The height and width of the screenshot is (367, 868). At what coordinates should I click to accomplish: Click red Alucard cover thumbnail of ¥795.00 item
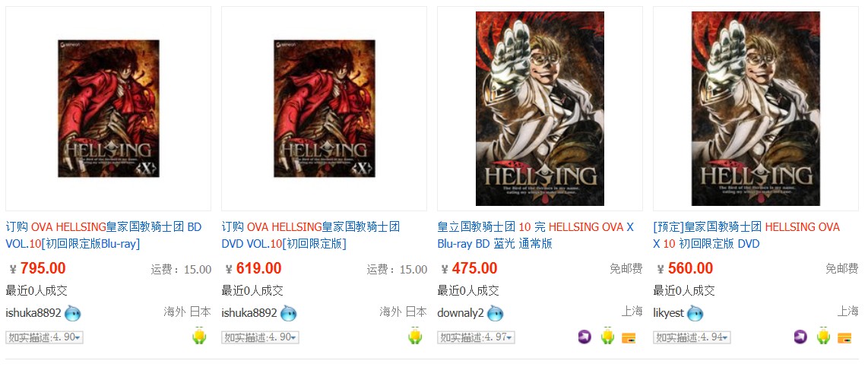tap(109, 109)
